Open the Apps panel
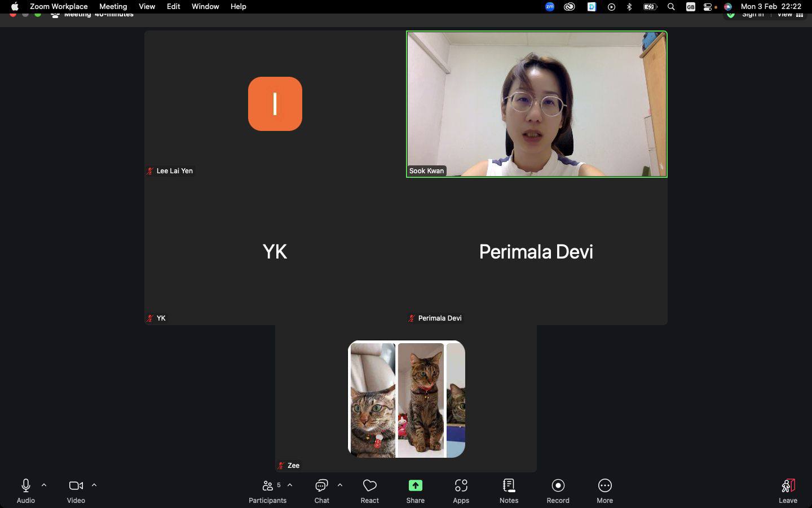The width and height of the screenshot is (812, 508). click(x=461, y=491)
